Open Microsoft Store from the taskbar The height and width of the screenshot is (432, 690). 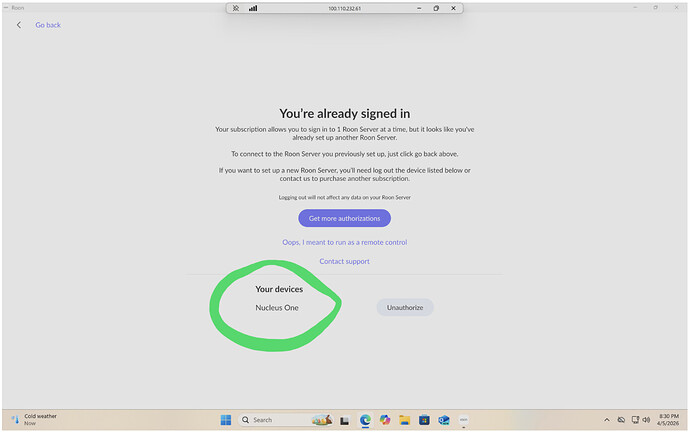point(424,420)
